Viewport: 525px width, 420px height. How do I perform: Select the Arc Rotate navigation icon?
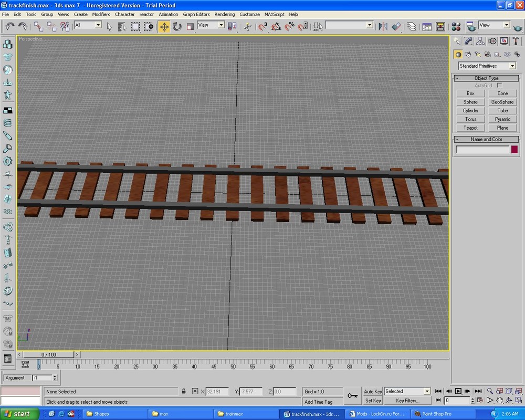point(508,400)
